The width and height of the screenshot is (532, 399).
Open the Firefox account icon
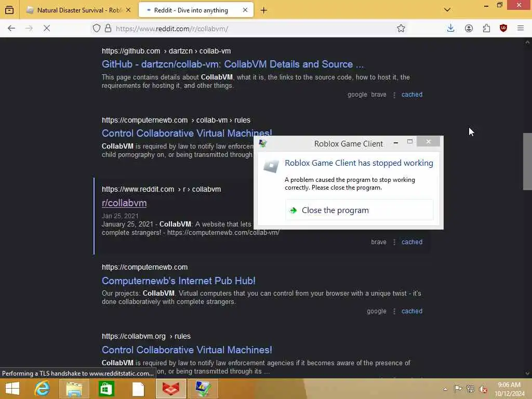469,28
